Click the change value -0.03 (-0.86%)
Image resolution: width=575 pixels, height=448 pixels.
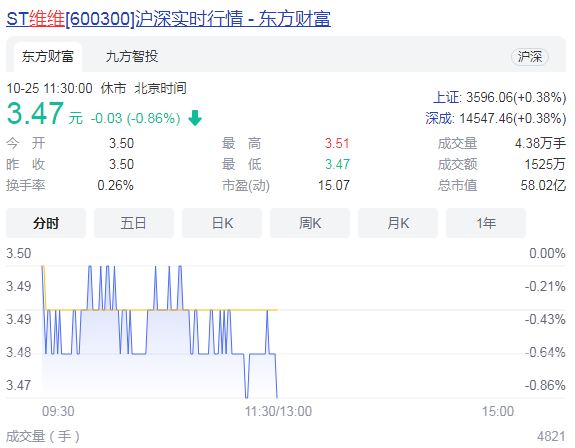click(x=135, y=118)
